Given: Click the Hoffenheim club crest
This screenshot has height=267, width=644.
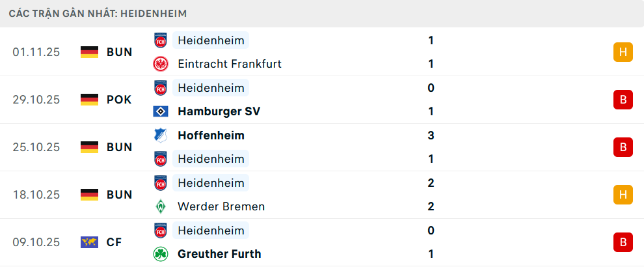Looking at the screenshot, I should click(x=160, y=135).
